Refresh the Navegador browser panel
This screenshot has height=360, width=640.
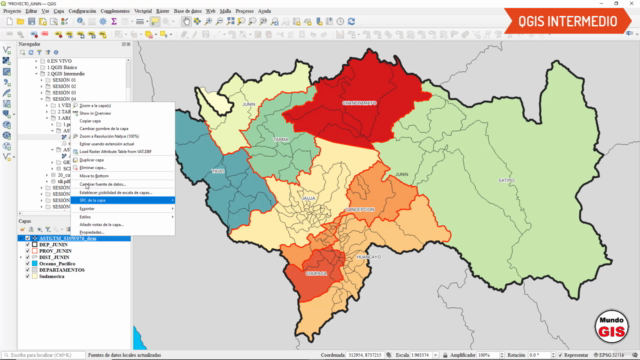[x=31, y=52]
